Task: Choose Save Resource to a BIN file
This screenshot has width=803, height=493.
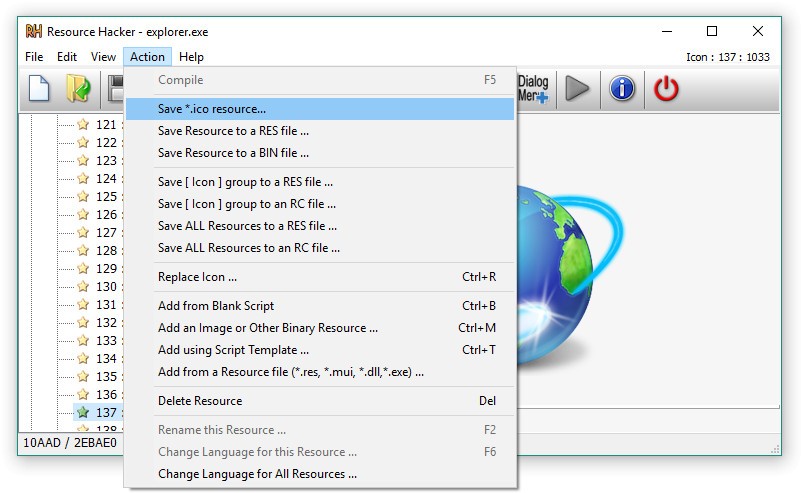Action: pyautogui.click(x=320, y=153)
